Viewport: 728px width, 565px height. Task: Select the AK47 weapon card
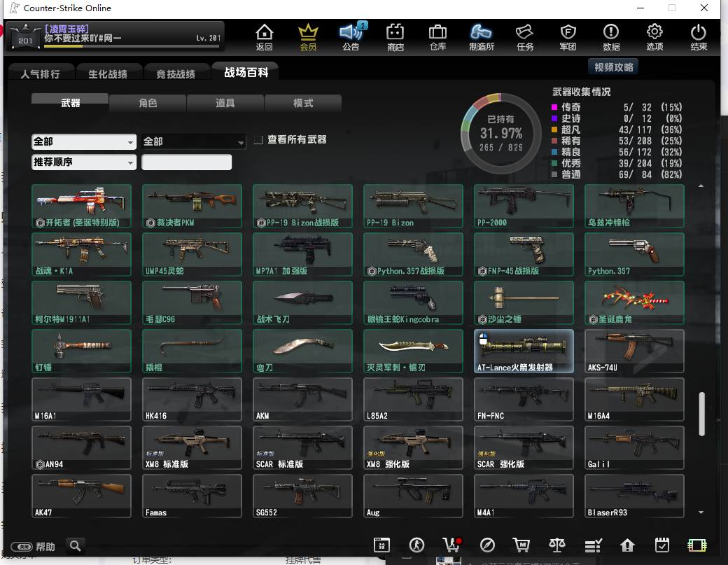point(82,496)
